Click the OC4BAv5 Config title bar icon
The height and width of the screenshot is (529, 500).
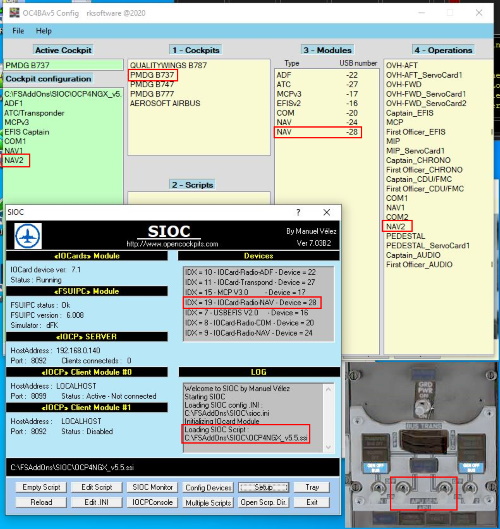click(14, 13)
